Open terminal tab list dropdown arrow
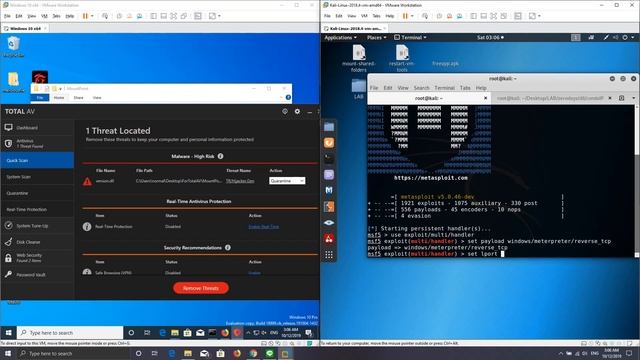640x360 pixels. pos(633,98)
